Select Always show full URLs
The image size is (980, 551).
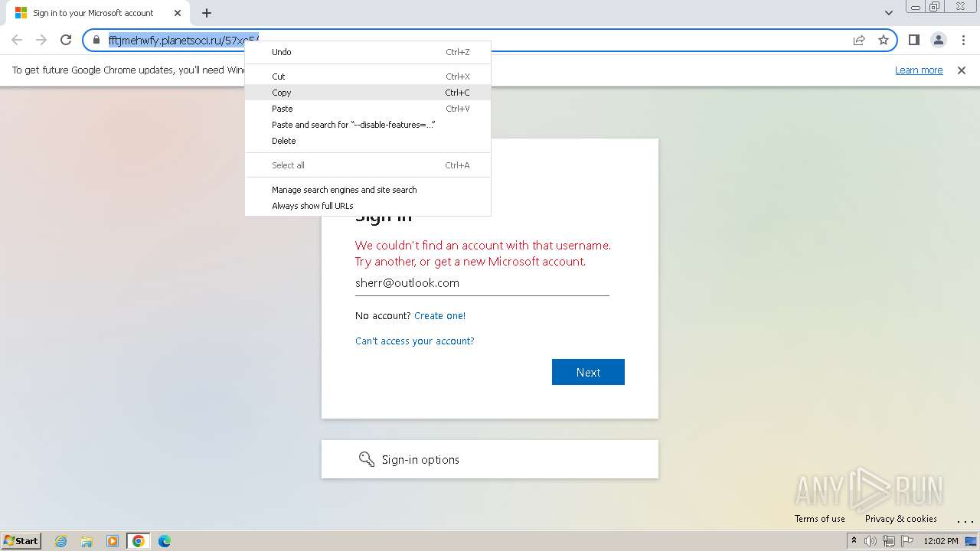[x=367, y=206]
